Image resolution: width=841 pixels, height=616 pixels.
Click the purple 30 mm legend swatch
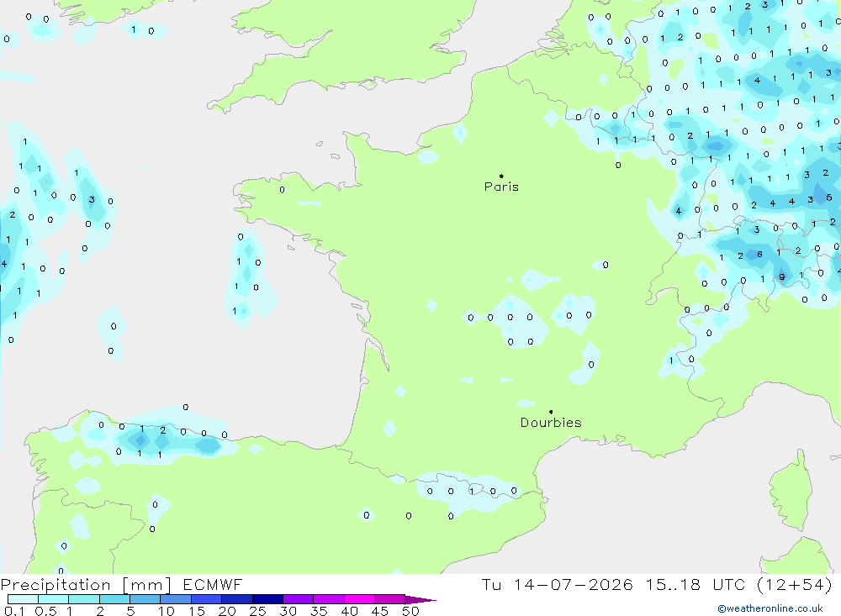coord(299,599)
